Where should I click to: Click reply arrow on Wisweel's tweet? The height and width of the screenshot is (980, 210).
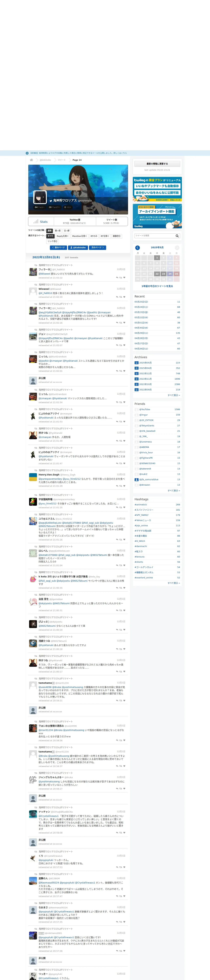click(117, 297)
